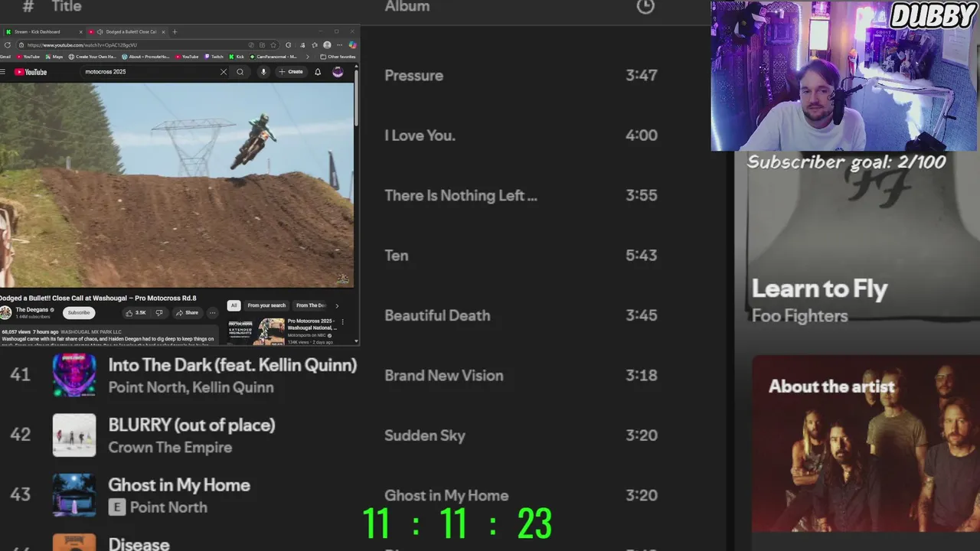Click the YouTube video player
Screen dimensions: 980x551
176,184
